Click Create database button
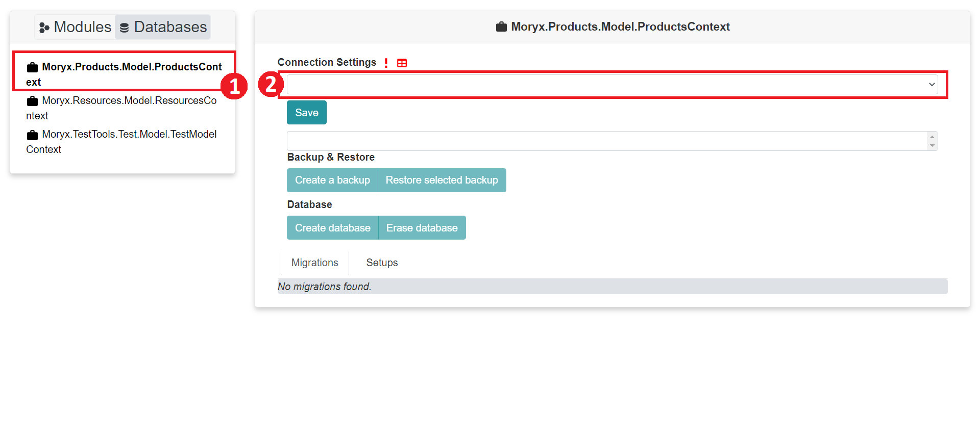Image resolution: width=980 pixels, height=440 pixels. pos(333,228)
